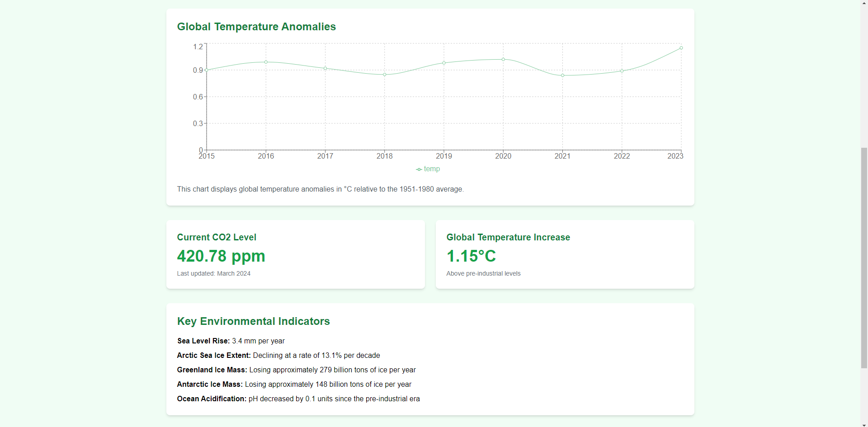
Task: Click the "Key Environmental Indicators" heading
Action: pyautogui.click(x=254, y=321)
